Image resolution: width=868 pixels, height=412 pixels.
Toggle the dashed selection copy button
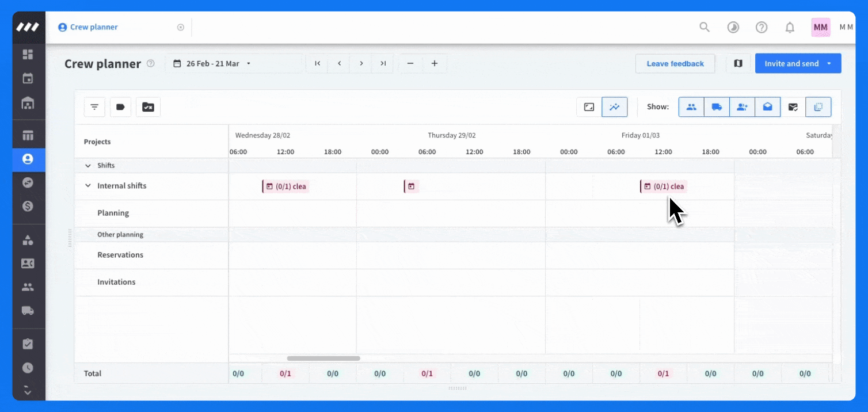coord(818,107)
